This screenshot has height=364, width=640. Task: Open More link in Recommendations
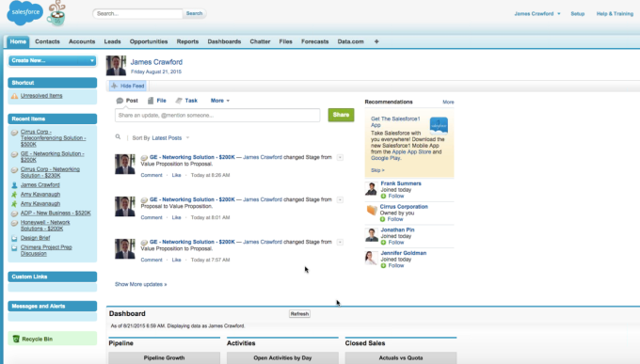[x=448, y=102]
